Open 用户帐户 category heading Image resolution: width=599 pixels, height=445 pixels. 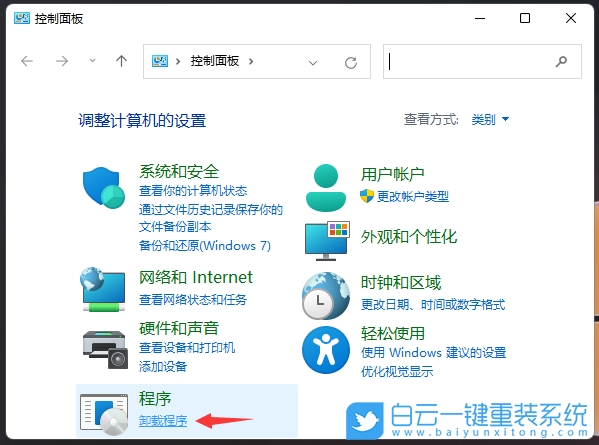(392, 174)
